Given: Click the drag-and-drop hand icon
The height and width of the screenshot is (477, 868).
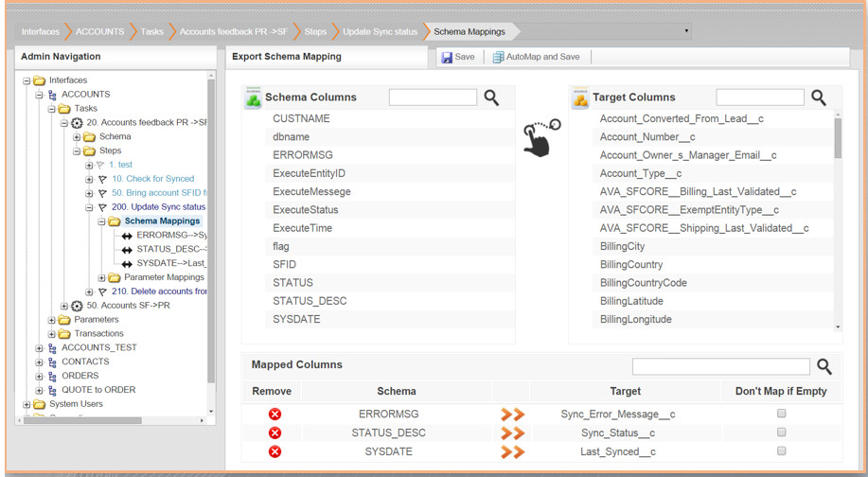Looking at the screenshot, I should (540, 138).
